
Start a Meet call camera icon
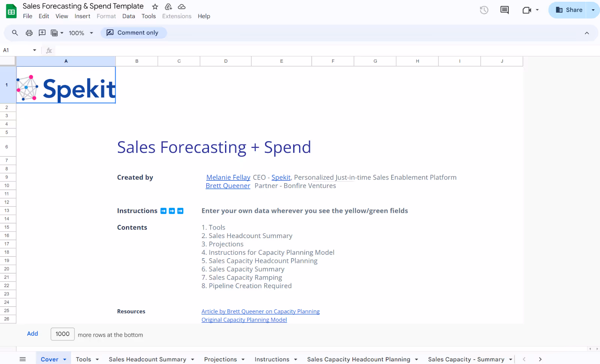click(x=527, y=10)
